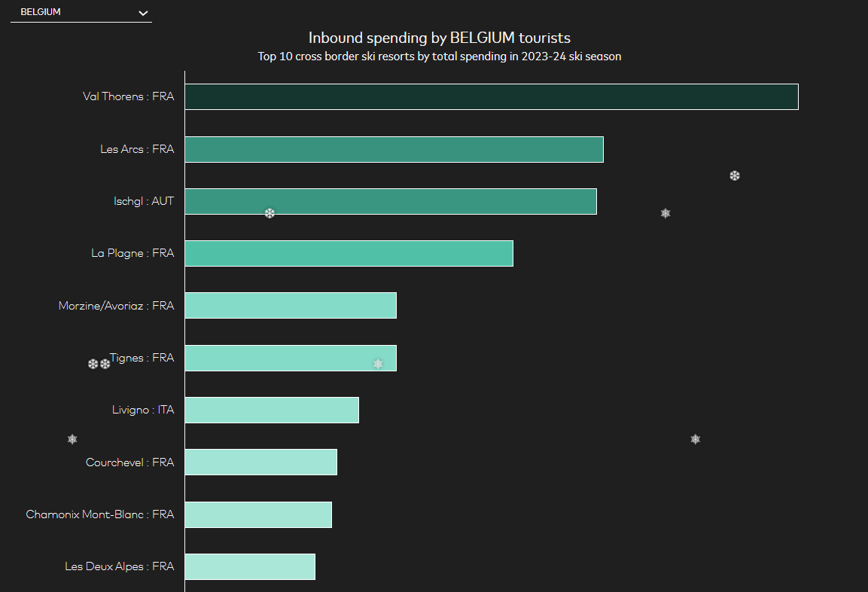Click the 'Top 10 cross border ski resorts' subtitle
Screen dimensions: 868x592
click(x=439, y=56)
